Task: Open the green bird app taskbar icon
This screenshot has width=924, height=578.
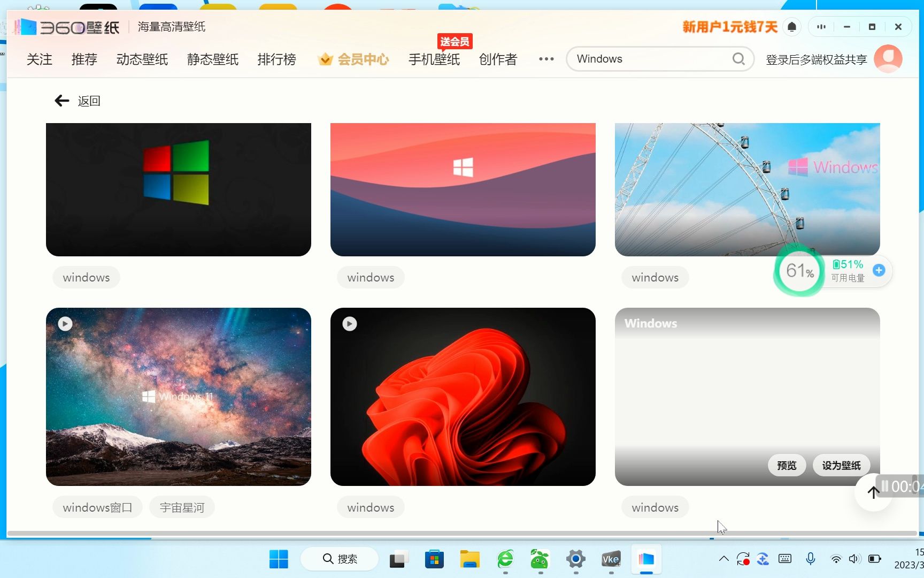Action: click(540, 559)
